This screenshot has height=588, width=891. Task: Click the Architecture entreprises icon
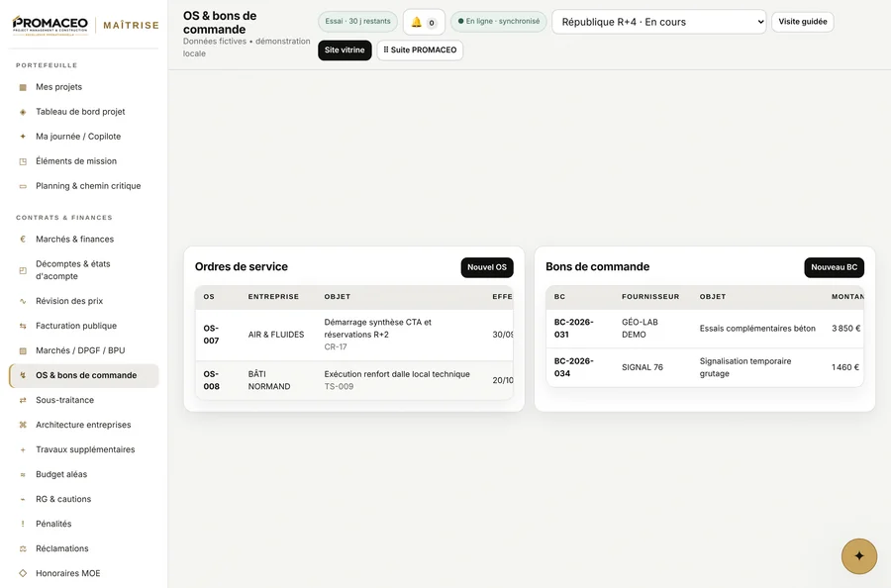[x=23, y=425]
